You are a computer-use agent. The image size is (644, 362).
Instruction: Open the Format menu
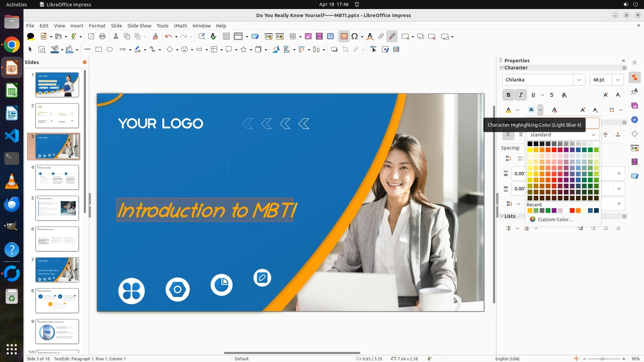(x=97, y=25)
